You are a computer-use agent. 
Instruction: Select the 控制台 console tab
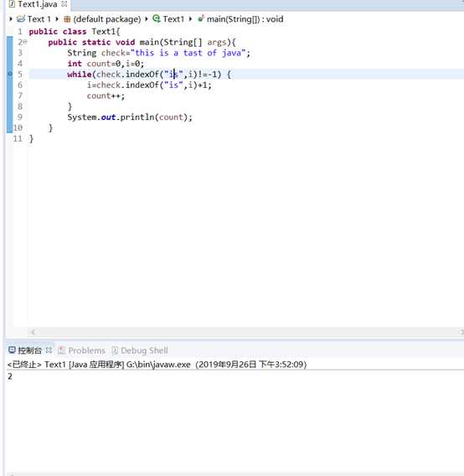(x=29, y=350)
